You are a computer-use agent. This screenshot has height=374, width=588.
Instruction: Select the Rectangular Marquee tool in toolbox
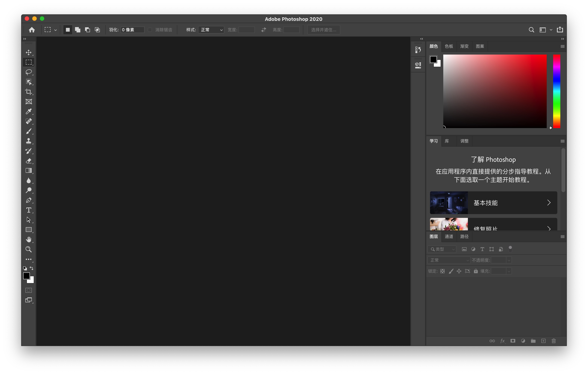click(29, 62)
